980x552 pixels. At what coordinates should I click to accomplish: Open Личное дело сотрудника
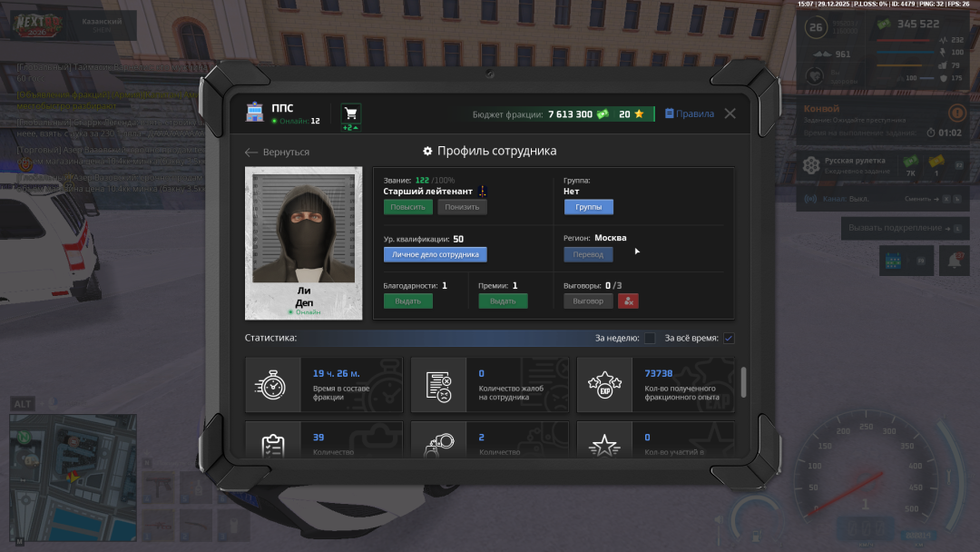click(435, 255)
